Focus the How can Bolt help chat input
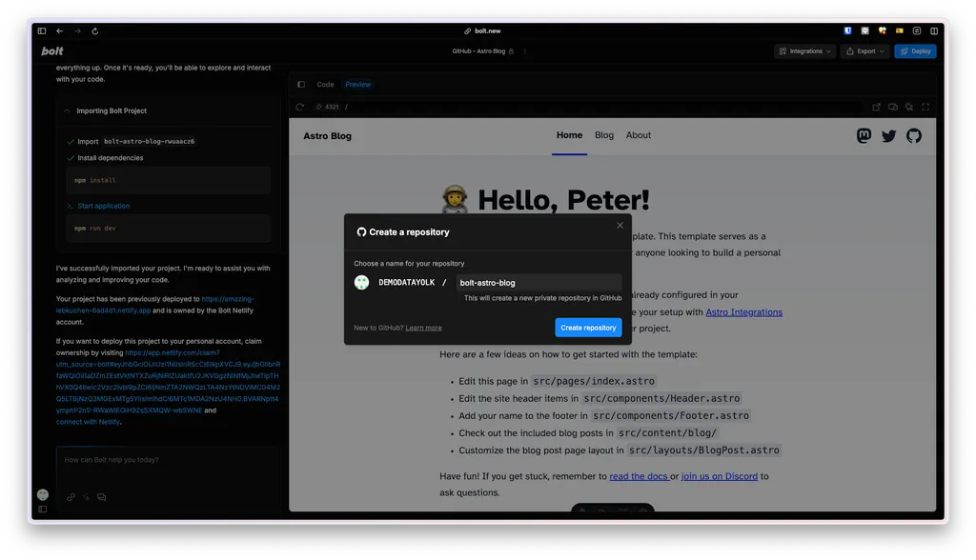Image resolution: width=976 pixels, height=560 pixels. (x=168, y=460)
